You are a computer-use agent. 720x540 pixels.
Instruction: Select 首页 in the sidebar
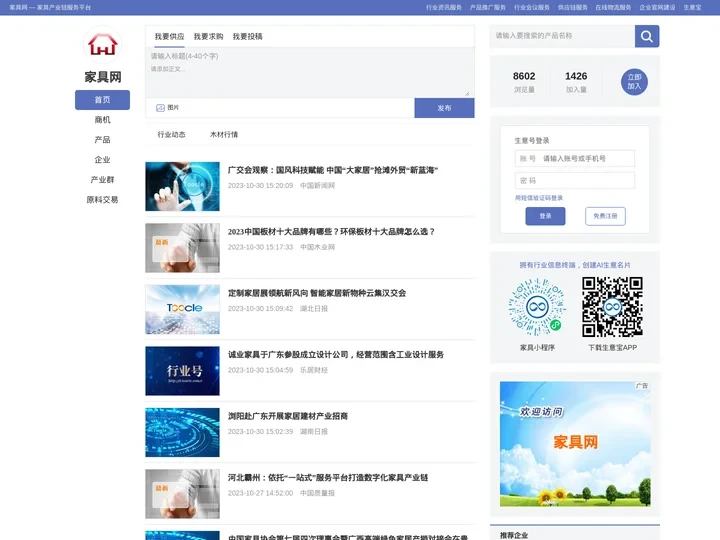102,100
